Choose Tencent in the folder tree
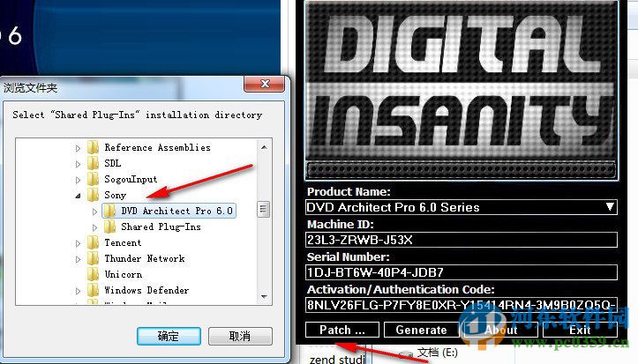Screen dimensions: 638x364 [x=123, y=242]
